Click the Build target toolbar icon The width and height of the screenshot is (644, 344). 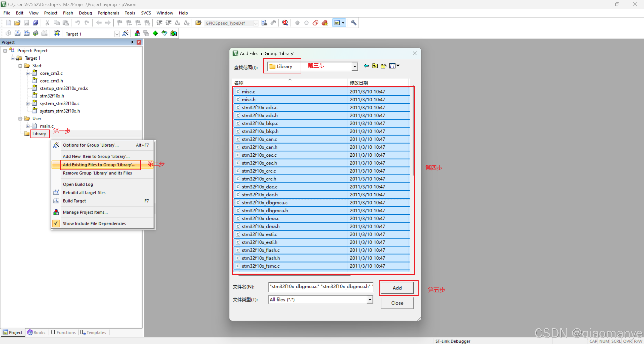[17, 33]
